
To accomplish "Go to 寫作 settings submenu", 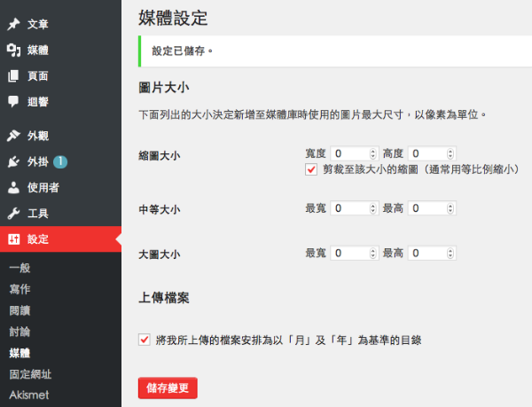I will coord(20,289).
